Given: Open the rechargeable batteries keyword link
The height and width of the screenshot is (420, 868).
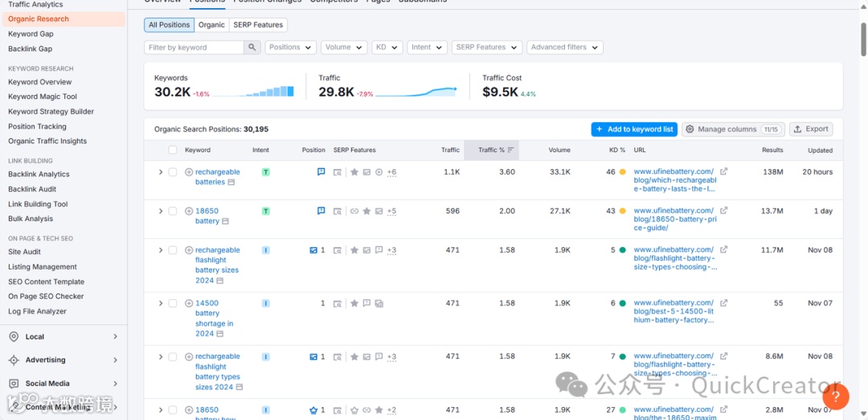Looking at the screenshot, I should (x=217, y=177).
